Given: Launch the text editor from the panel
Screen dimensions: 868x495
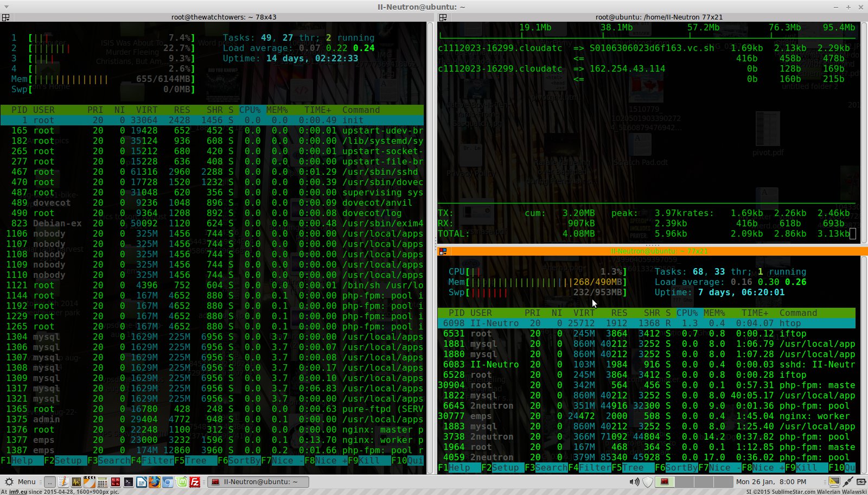Looking at the screenshot, I should (63, 482).
